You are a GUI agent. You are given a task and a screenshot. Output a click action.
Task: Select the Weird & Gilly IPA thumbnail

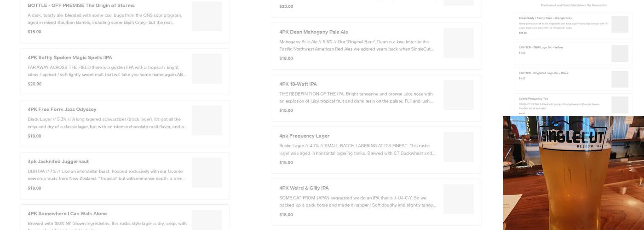pos(458,199)
